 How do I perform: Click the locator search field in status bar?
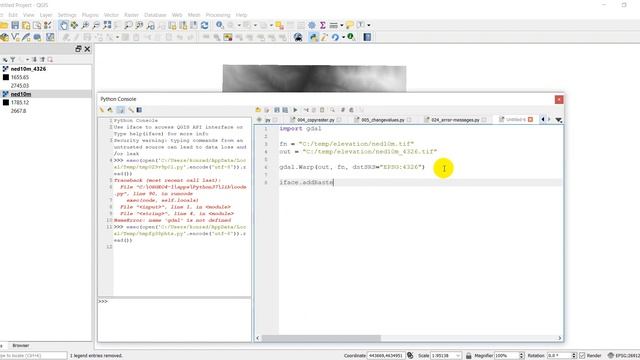click(33, 356)
